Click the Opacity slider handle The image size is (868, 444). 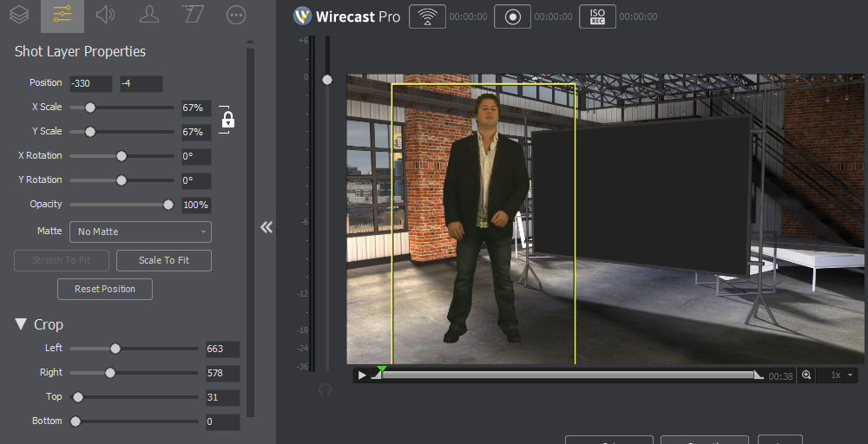[x=168, y=205]
